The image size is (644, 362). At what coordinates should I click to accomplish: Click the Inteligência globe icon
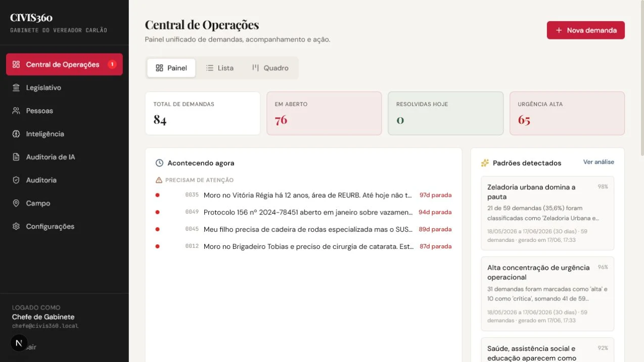coord(16,134)
